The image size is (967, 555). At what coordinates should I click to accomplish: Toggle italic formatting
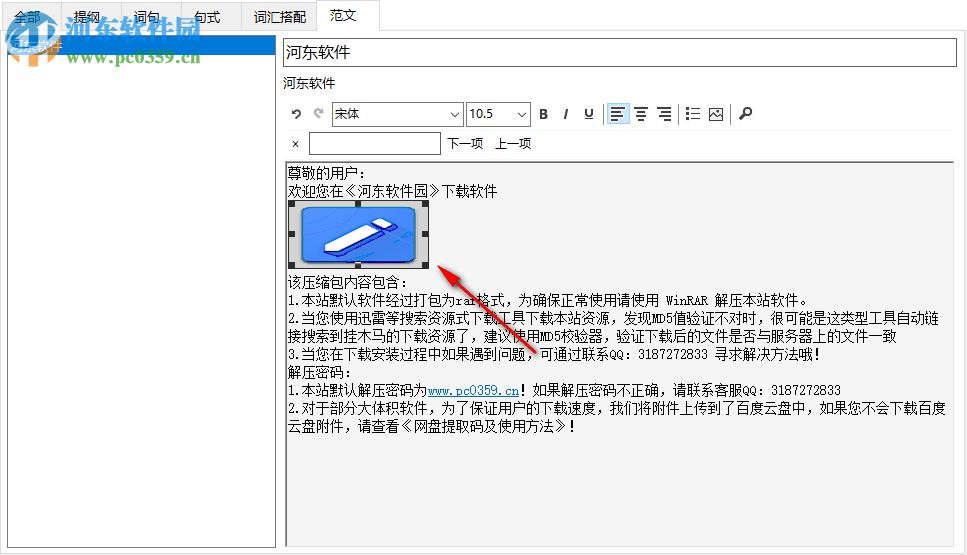pos(566,114)
